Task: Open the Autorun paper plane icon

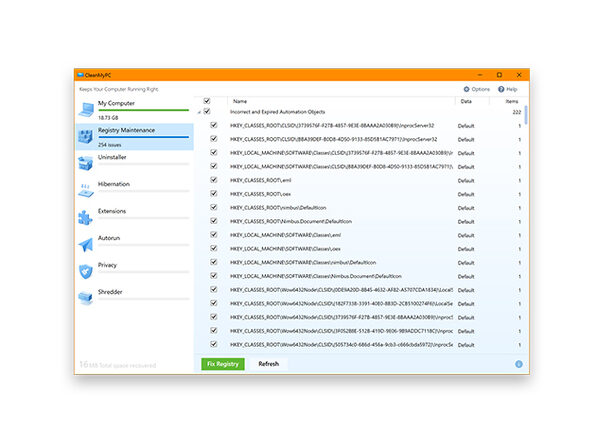Action: 86,245
